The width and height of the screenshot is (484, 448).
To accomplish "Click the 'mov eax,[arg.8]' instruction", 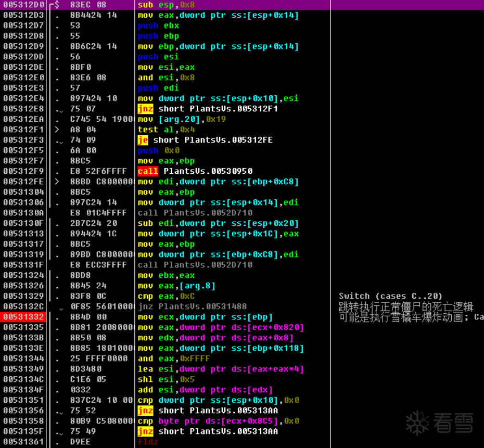I will 176,286.
